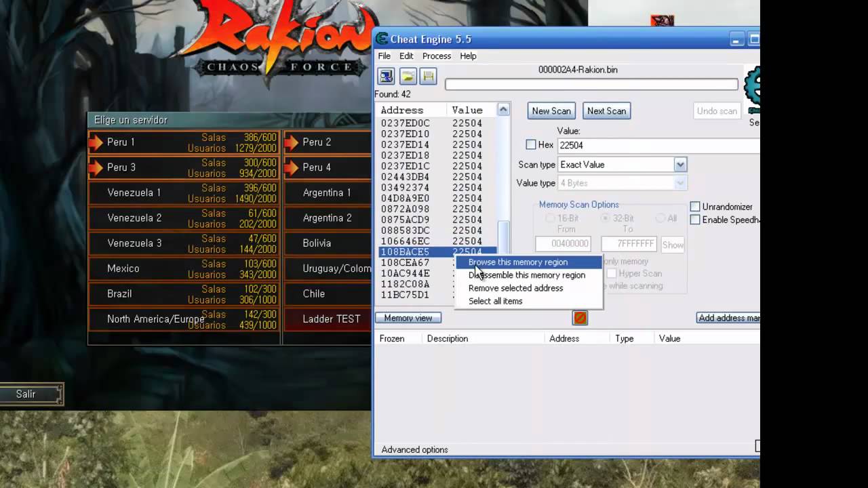Open the Edit menu
868x488 pixels.
406,56
